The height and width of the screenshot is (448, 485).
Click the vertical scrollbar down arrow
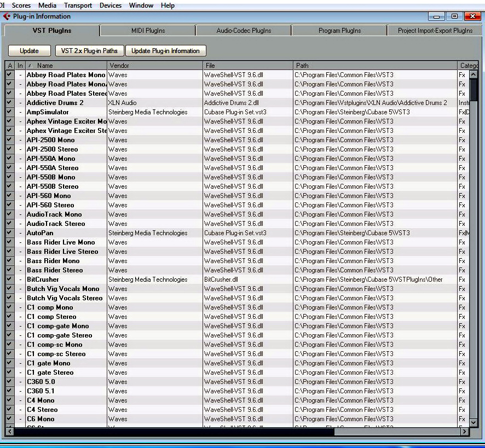pyautogui.click(x=474, y=423)
